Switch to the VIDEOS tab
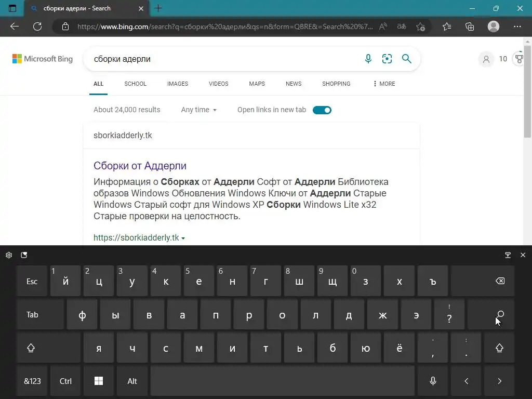This screenshot has width=532, height=399. click(219, 84)
